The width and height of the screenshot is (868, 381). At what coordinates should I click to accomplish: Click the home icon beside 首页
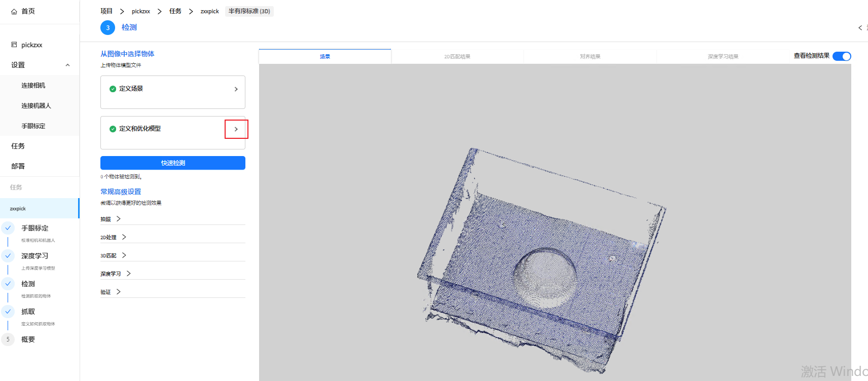click(14, 11)
